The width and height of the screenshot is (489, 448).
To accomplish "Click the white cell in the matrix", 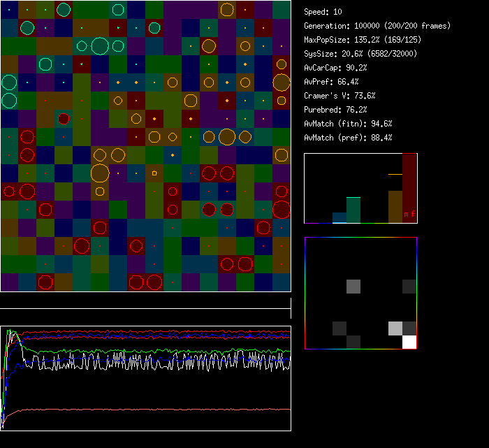I will (x=409, y=342).
